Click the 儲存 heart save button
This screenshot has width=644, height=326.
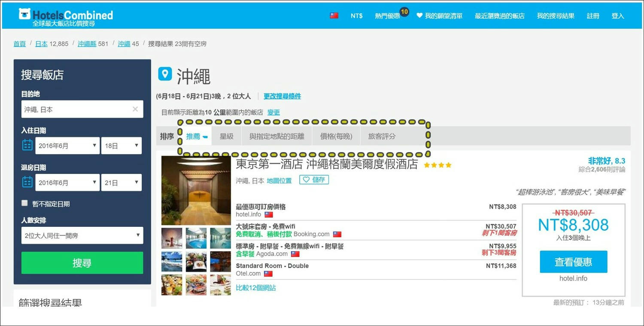tap(314, 180)
